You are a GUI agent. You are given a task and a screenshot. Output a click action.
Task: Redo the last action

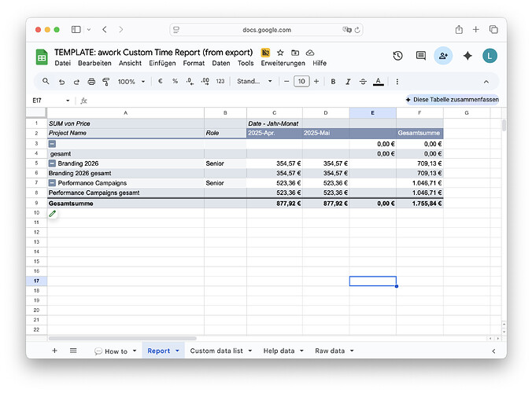tap(76, 82)
